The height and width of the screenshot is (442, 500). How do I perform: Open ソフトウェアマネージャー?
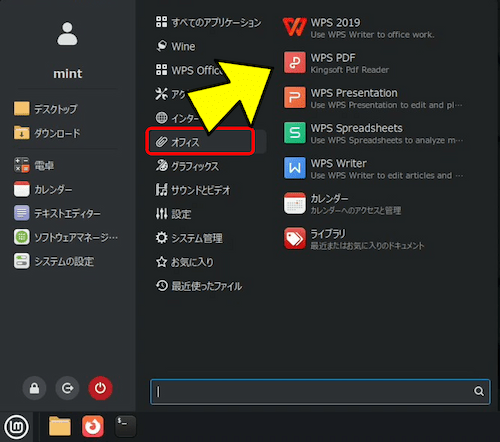click(x=66, y=237)
